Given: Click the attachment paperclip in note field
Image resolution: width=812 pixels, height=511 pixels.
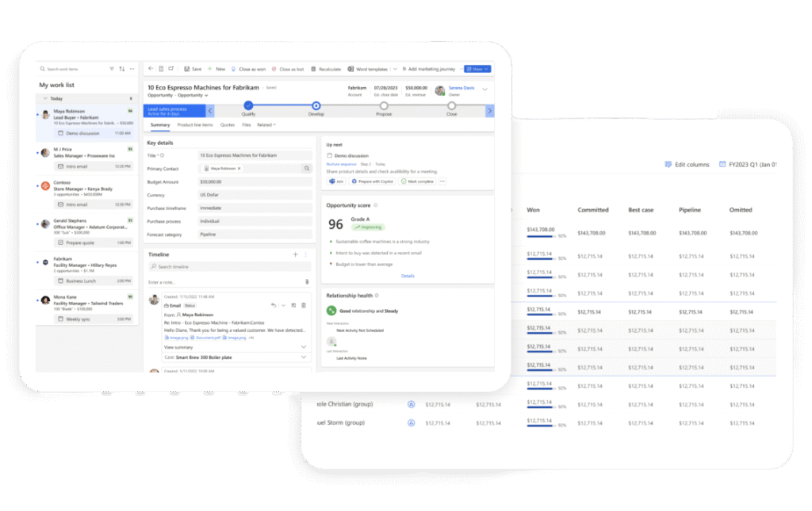Looking at the screenshot, I should coord(307,282).
